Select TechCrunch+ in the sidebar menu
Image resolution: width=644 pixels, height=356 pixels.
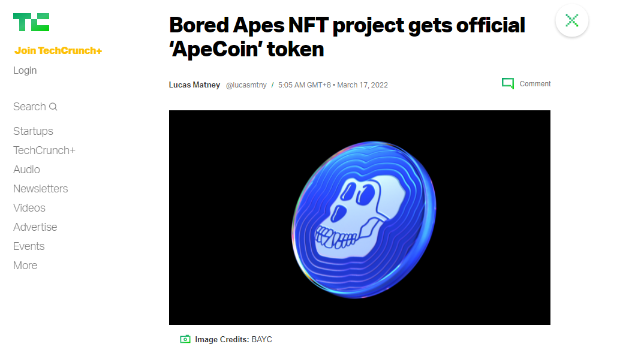click(44, 150)
